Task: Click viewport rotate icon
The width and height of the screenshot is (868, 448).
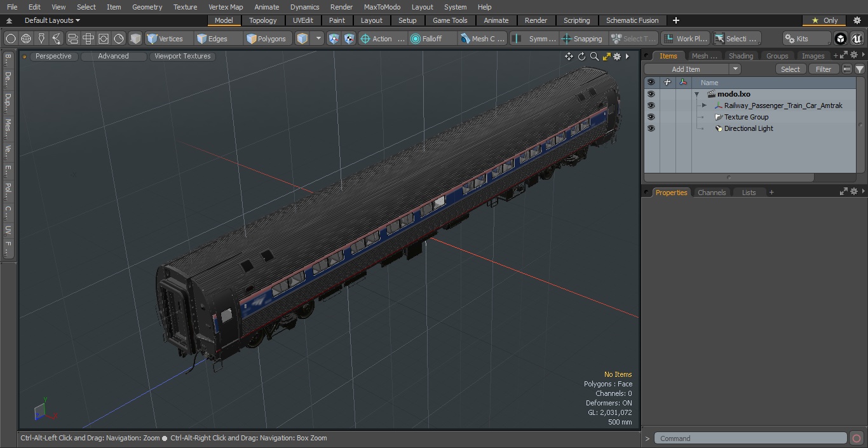Action: (x=581, y=57)
